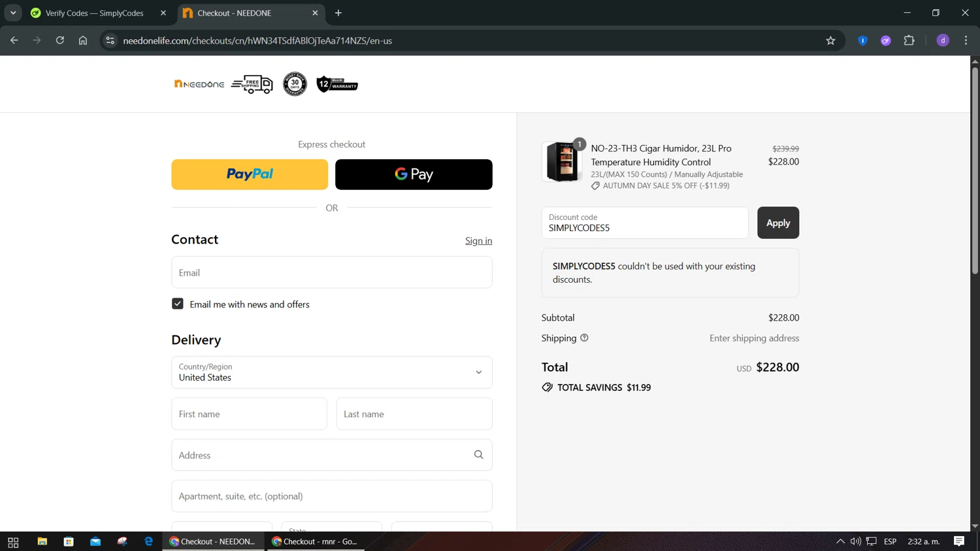Screen dimensions: 980x551
Task: Open the volume control in tray
Action: coord(855,541)
